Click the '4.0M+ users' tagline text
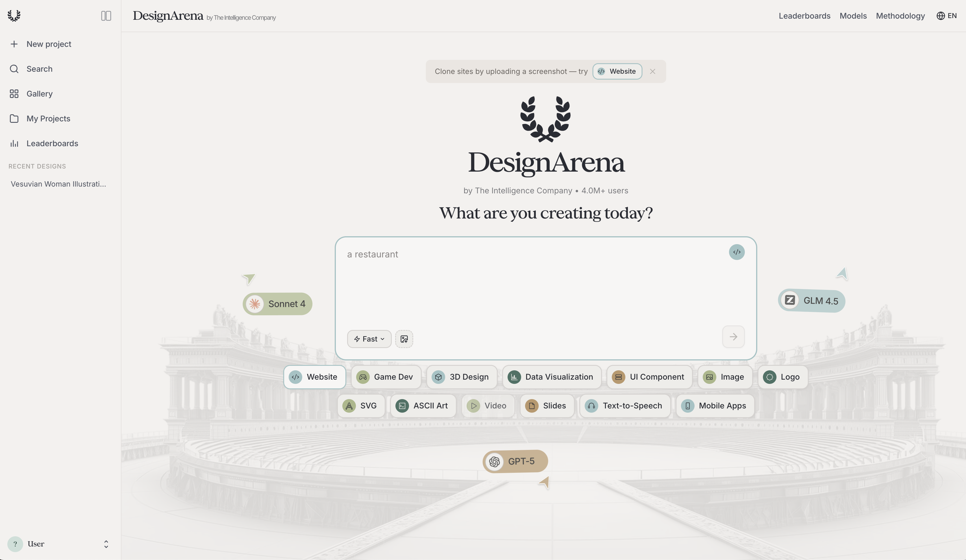 (604, 191)
